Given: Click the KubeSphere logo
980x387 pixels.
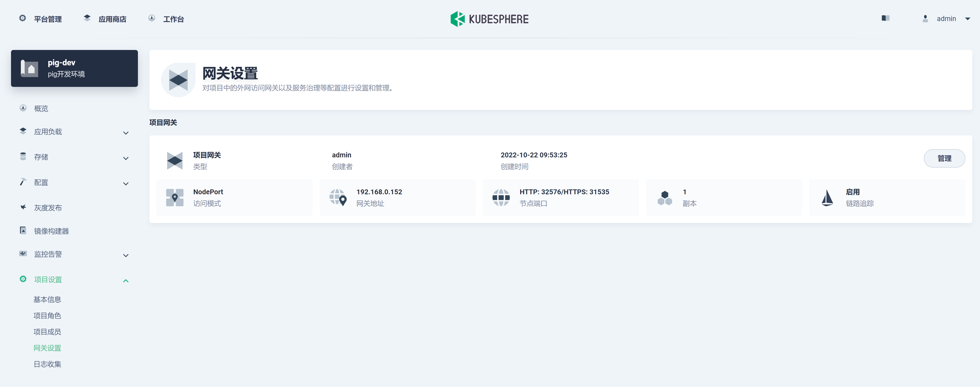Looking at the screenshot, I should 489,19.
